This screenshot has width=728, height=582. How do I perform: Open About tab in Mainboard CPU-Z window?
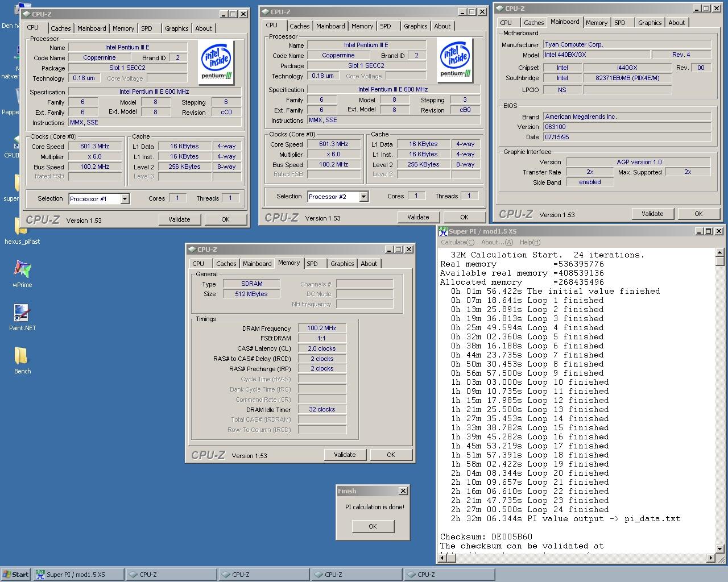(x=676, y=23)
